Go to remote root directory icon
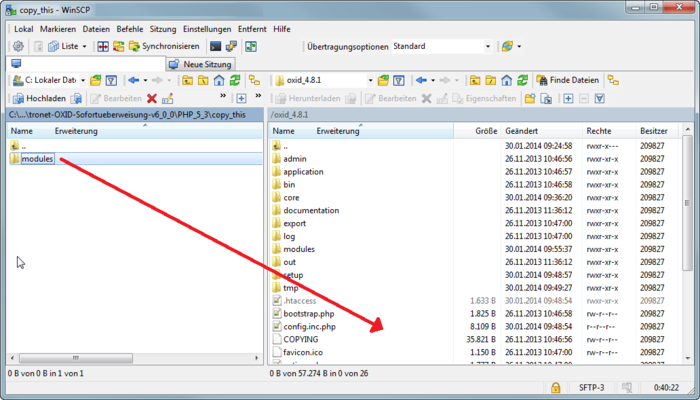Image resolution: width=700 pixels, height=400 pixels. [x=491, y=80]
